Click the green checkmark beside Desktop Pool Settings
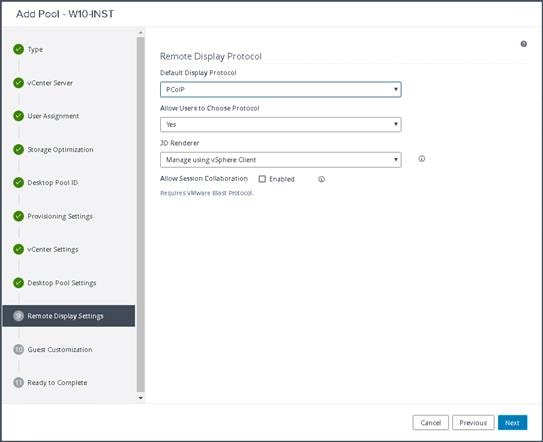The image size is (543, 442). (x=18, y=283)
